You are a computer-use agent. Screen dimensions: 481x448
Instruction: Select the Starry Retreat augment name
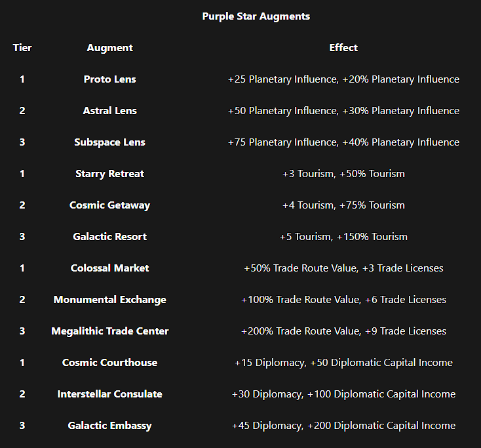109,174
